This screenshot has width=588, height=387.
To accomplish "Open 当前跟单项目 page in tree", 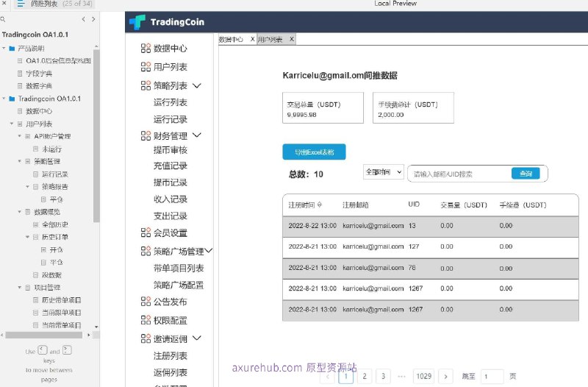I will tap(62, 313).
